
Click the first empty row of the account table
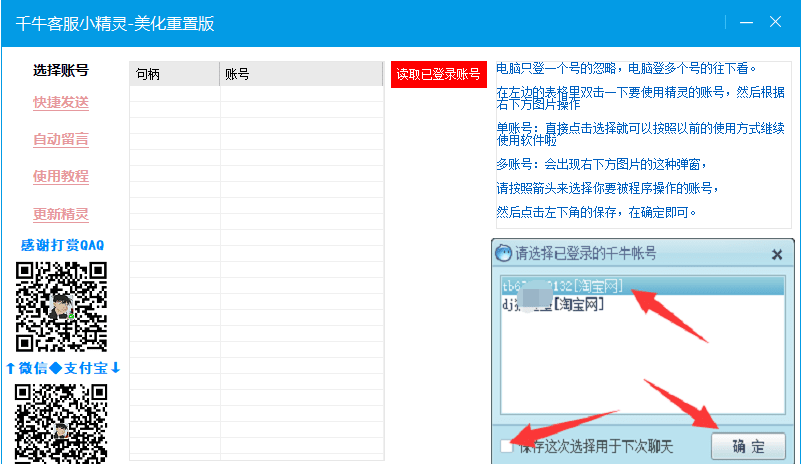tap(256, 94)
